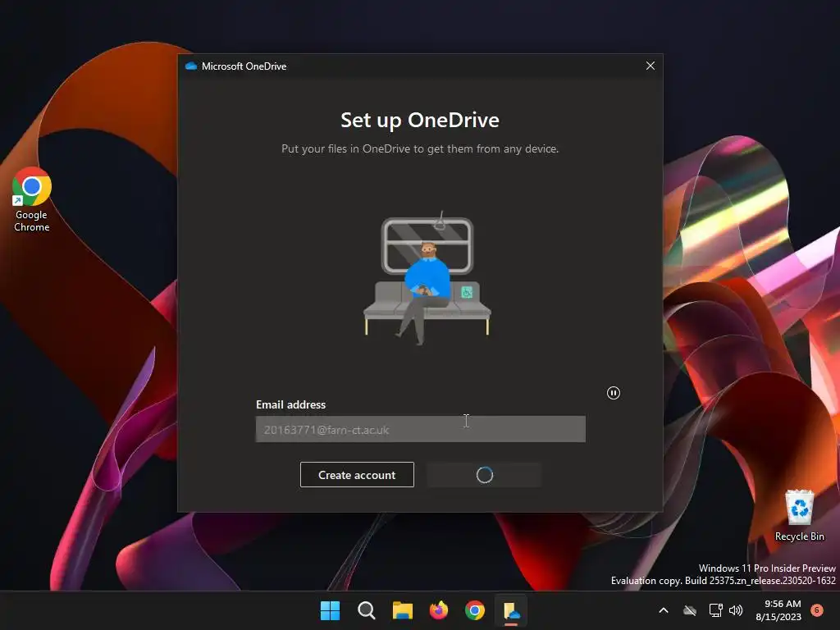The image size is (840, 630).
Task: Open the clock showing 9:56 AM
Action: (x=778, y=610)
